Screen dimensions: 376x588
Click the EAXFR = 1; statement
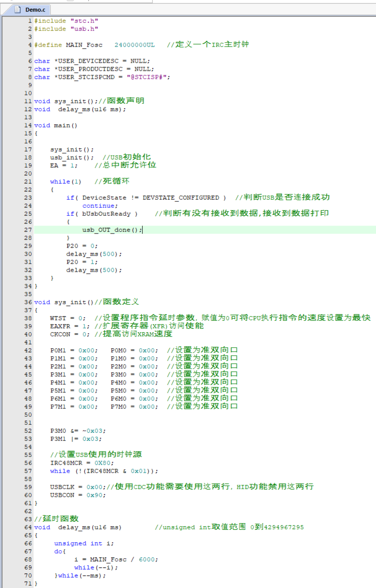click(70, 326)
